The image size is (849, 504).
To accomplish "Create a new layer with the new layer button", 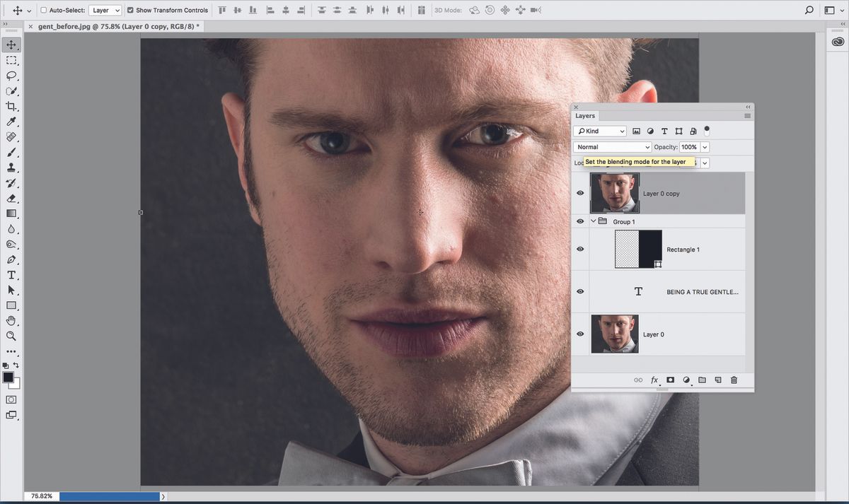I will [x=717, y=380].
